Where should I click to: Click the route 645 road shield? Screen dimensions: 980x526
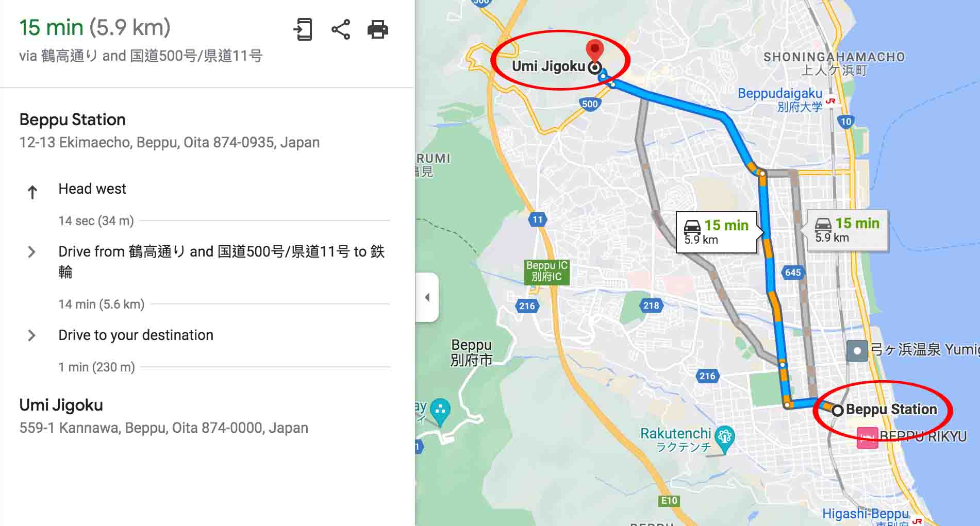[x=793, y=273]
